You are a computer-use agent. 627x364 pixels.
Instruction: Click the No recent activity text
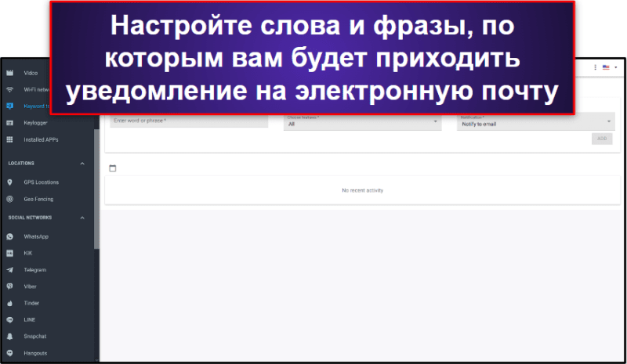(x=362, y=190)
